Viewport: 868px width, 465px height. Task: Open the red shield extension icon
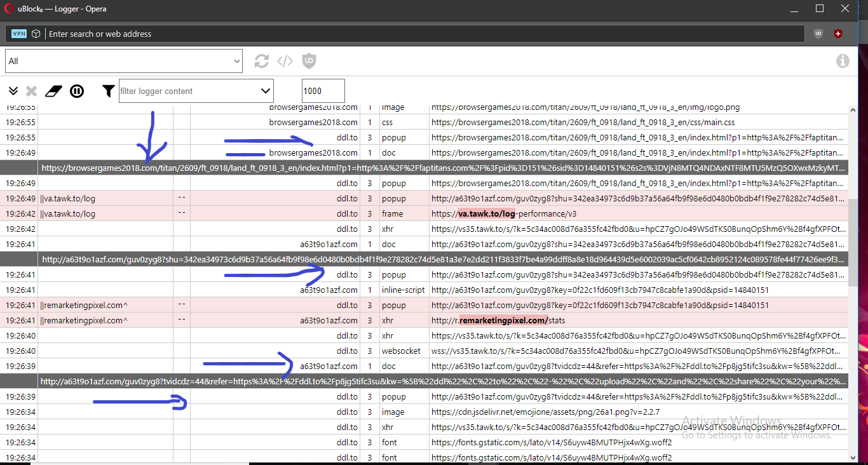(838, 34)
